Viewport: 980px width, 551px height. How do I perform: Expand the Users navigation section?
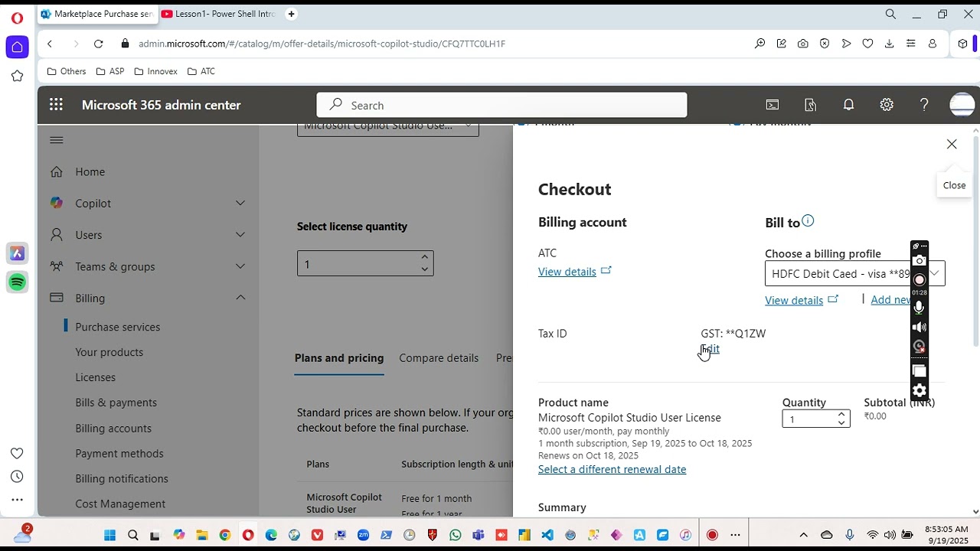click(x=240, y=235)
